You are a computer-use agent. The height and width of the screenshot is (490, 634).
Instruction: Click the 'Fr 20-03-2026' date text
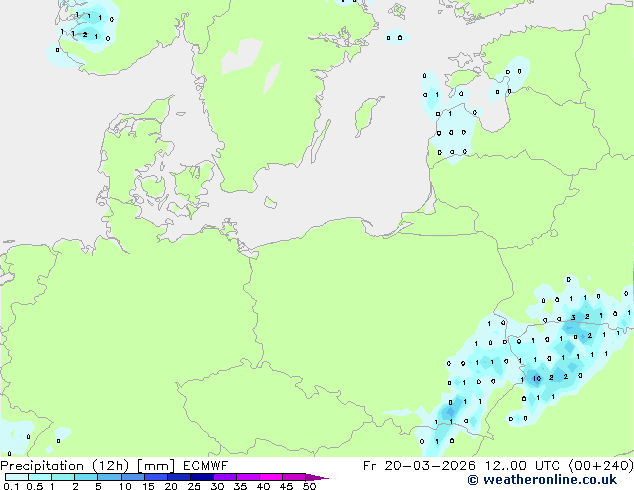tap(419, 466)
